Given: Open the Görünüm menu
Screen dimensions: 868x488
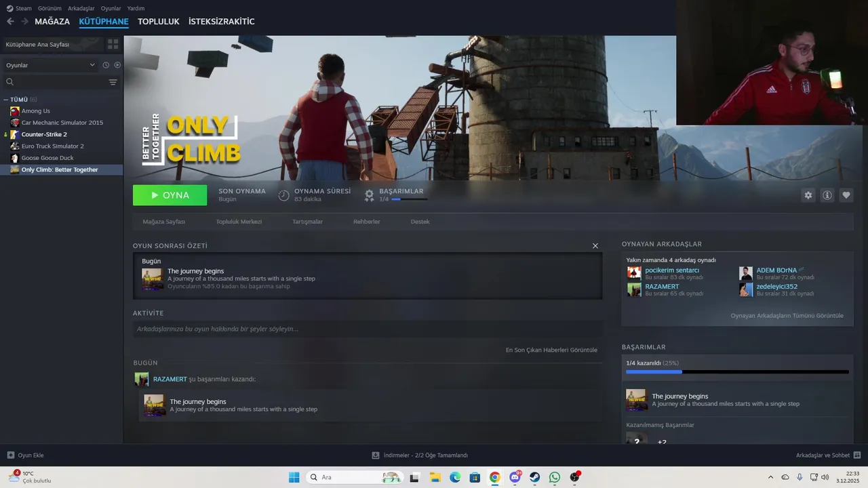Looking at the screenshot, I should tap(50, 8).
